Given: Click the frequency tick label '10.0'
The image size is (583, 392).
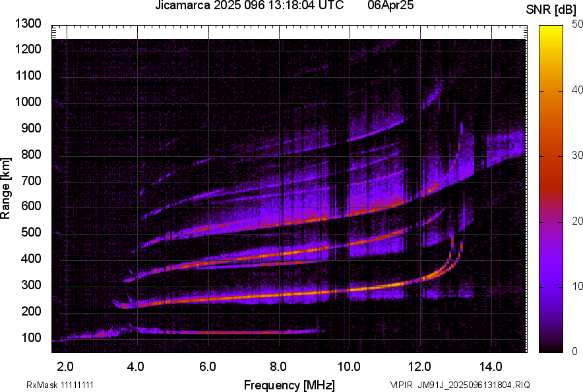Looking at the screenshot, I should (349, 367).
